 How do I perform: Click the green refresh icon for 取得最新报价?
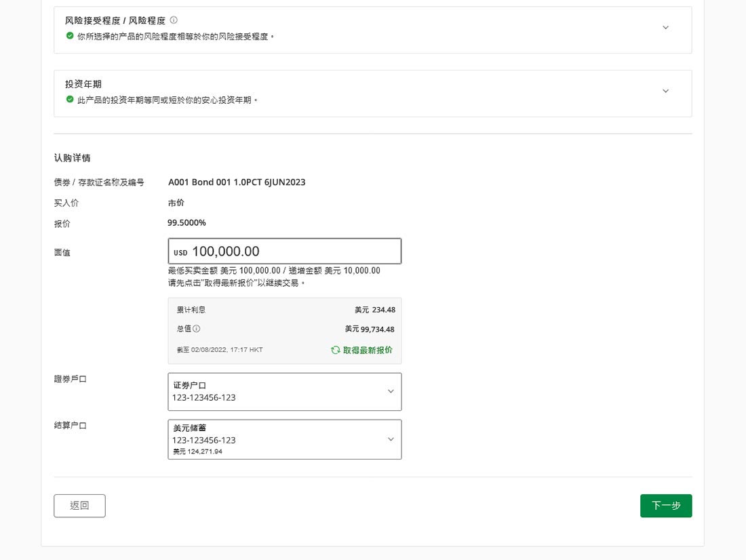[x=336, y=351]
